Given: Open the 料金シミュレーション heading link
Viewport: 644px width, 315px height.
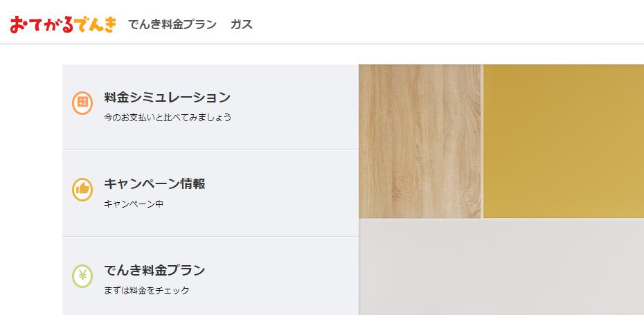Looking at the screenshot, I should point(167,98).
